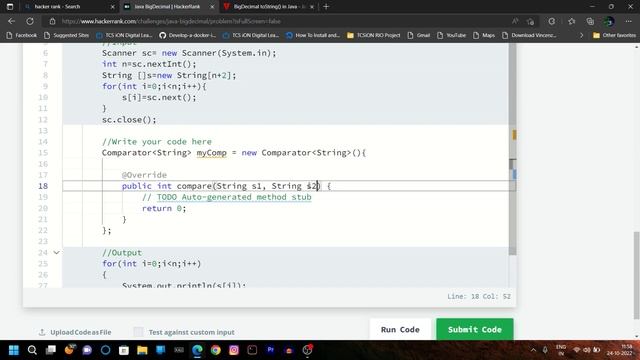Click the page vertical scrollbar thumb
The image size is (640, 360).
click(636, 276)
